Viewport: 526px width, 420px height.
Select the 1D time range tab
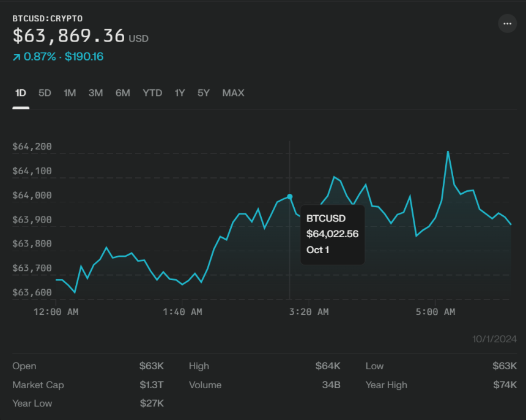(21, 93)
